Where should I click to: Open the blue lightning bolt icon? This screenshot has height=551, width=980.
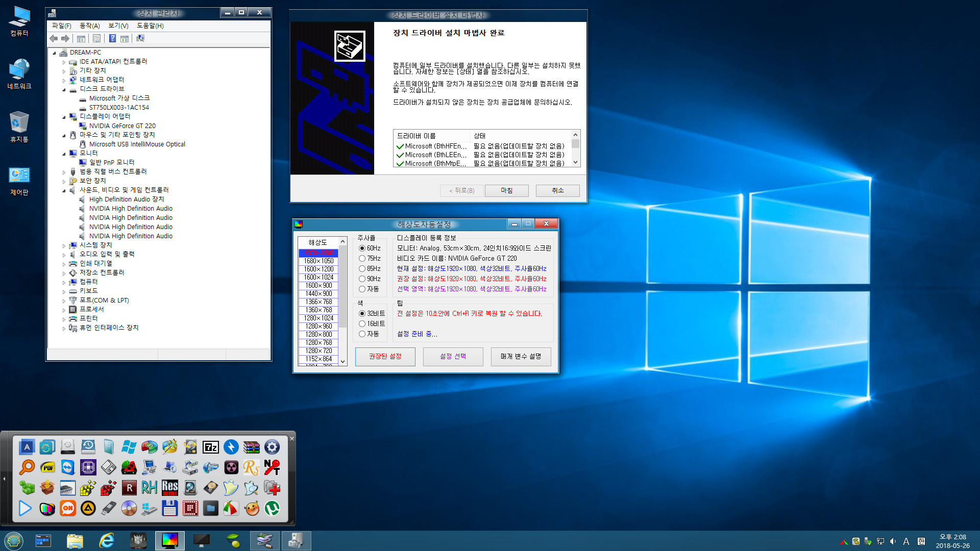pos(231,447)
